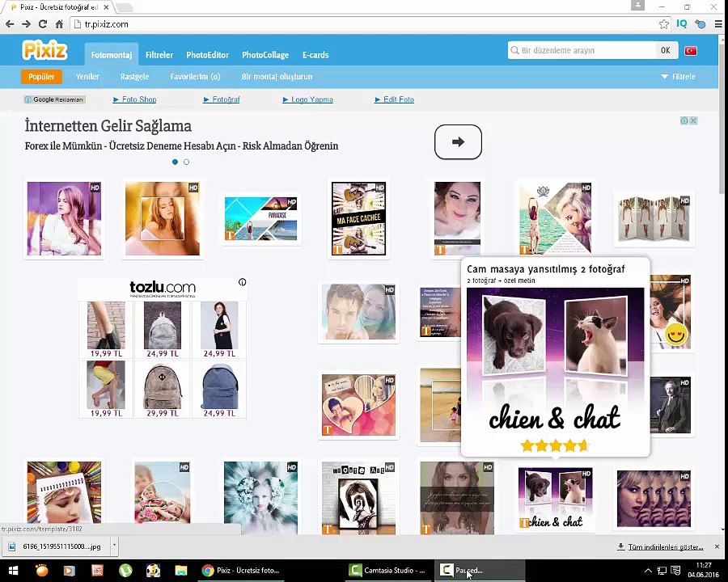Show hidden system tray icons
This screenshot has height=582, width=728.
point(648,571)
